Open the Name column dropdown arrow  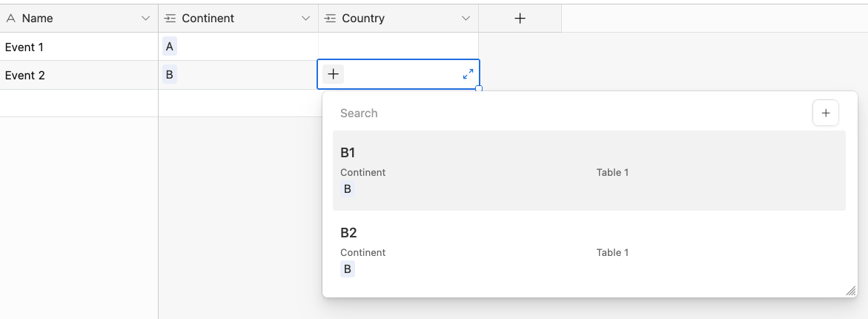pos(145,19)
